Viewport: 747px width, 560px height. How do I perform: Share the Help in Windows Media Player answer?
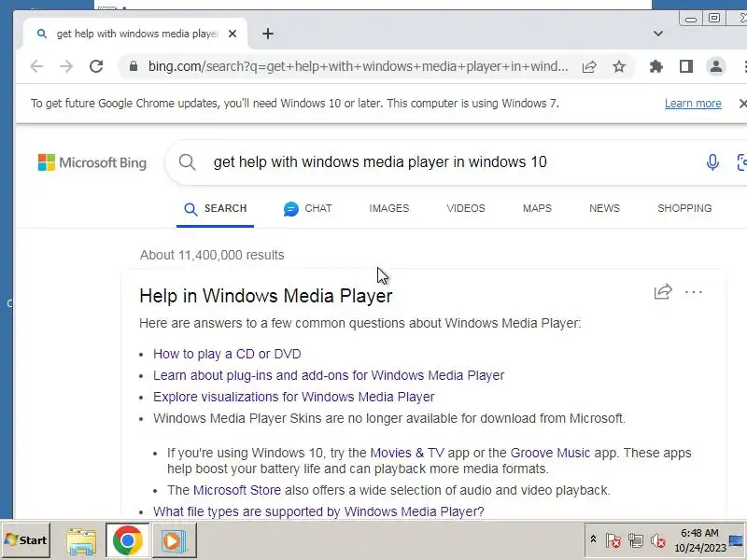click(663, 291)
